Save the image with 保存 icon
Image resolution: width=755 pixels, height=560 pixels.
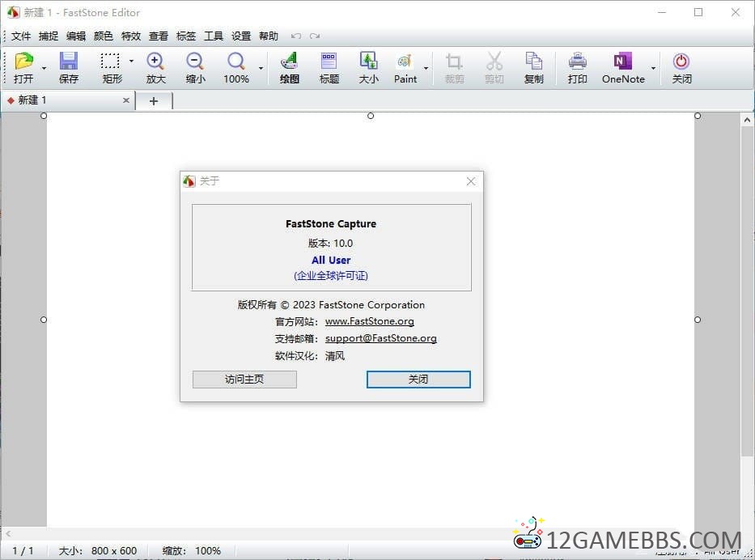pyautogui.click(x=68, y=62)
